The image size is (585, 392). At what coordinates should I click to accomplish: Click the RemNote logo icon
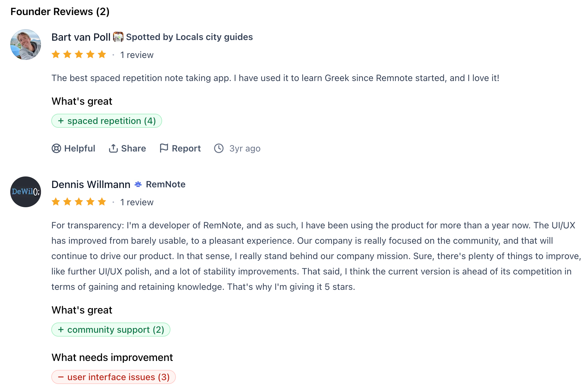(138, 184)
